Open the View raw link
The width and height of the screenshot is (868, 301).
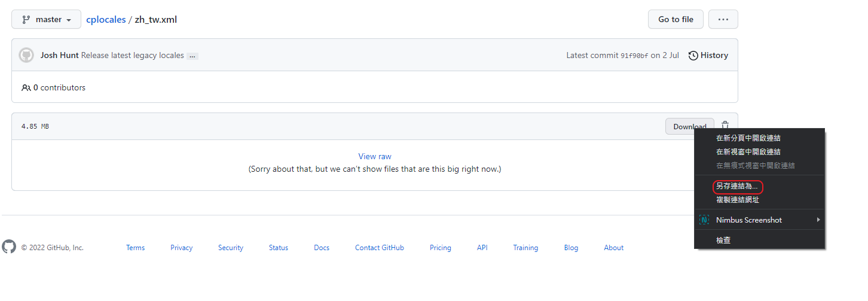(x=375, y=156)
